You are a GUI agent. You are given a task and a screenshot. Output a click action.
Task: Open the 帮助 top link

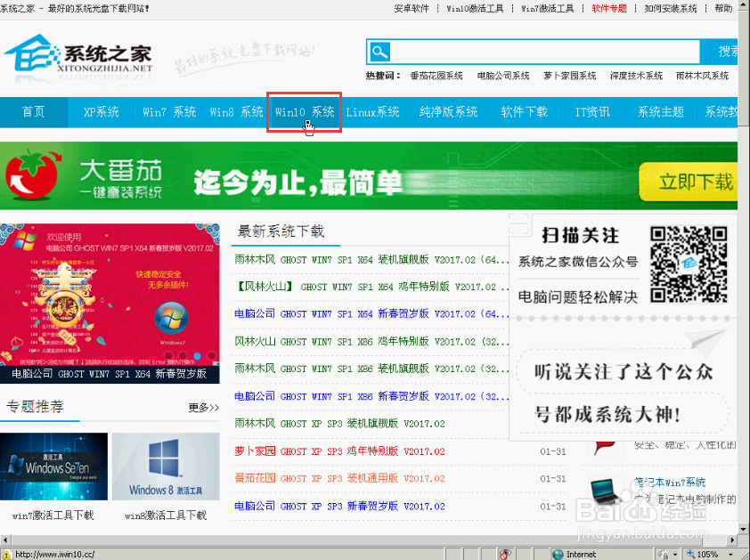tap(723, 9)
